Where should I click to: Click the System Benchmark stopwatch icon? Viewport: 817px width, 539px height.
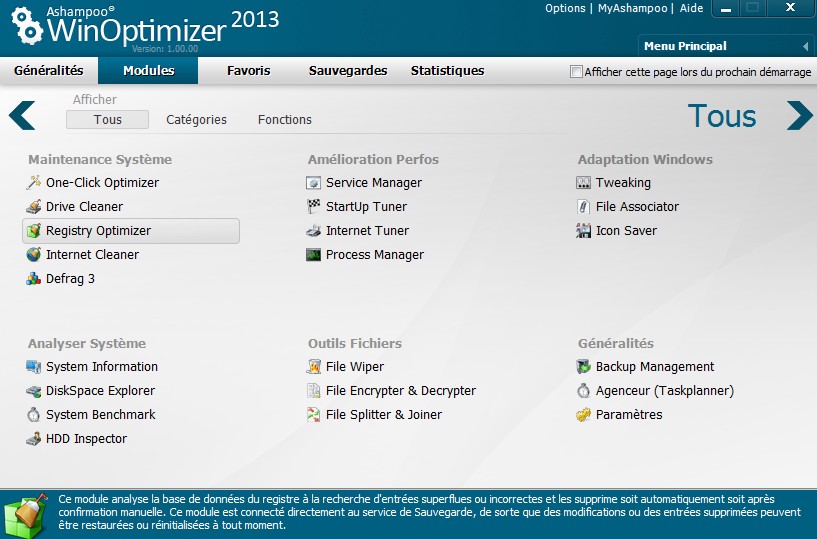[34, 414]
